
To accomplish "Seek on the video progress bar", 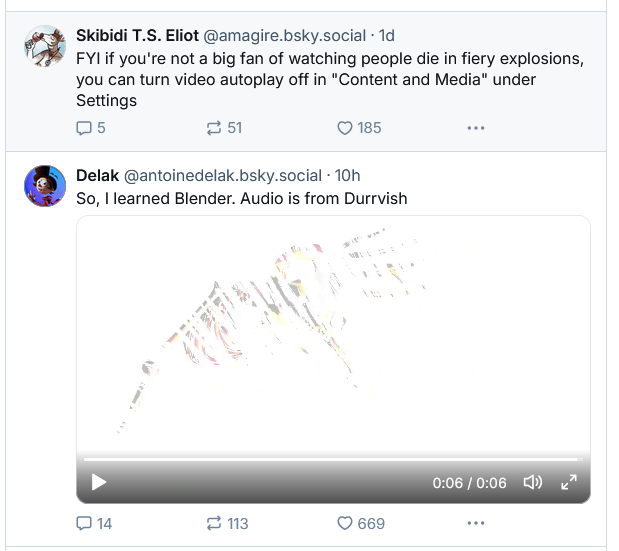I will tap(330, 460).
